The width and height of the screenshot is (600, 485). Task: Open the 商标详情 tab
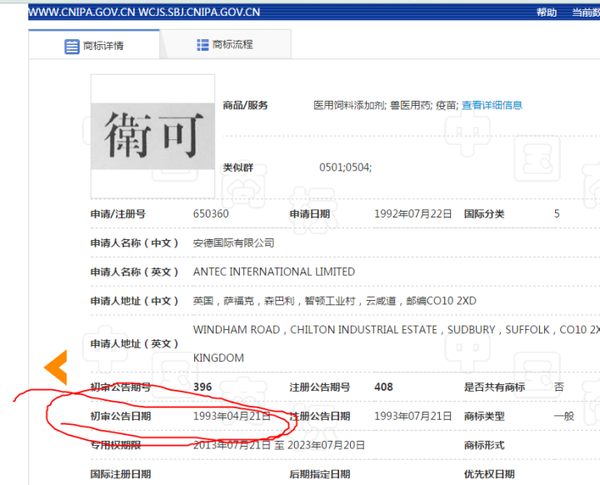[x=94, y=45]
